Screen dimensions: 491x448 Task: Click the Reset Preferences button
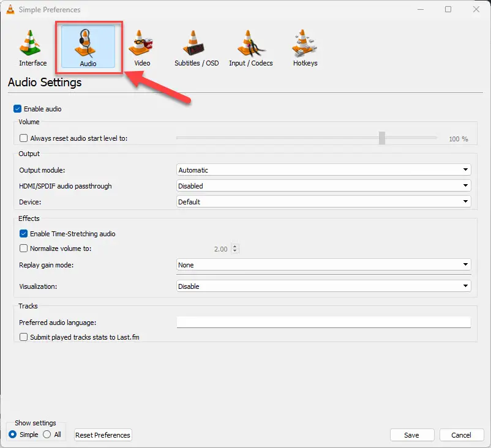coord(103,435)
